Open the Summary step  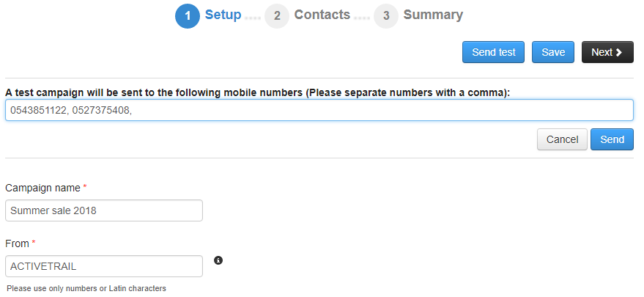[433, 15]
